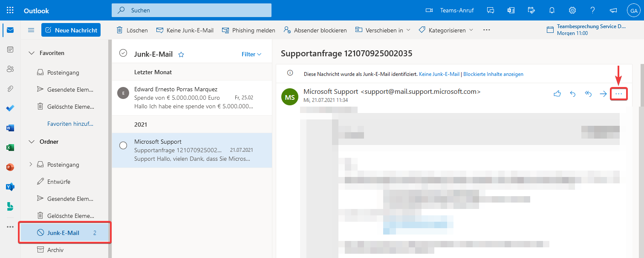
Task: Toggle the hamburger navigation pane
Action: pyautogui.click(x=31, y=30)
